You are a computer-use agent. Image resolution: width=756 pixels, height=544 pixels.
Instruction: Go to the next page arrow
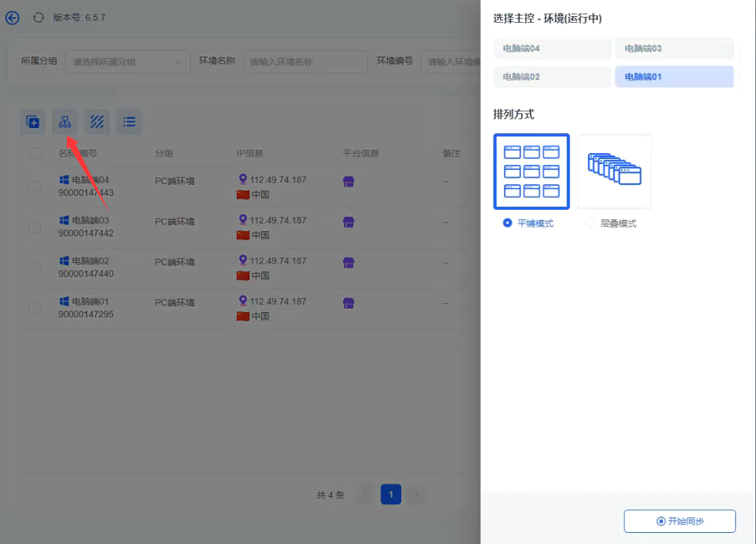[x=417, y=495]
